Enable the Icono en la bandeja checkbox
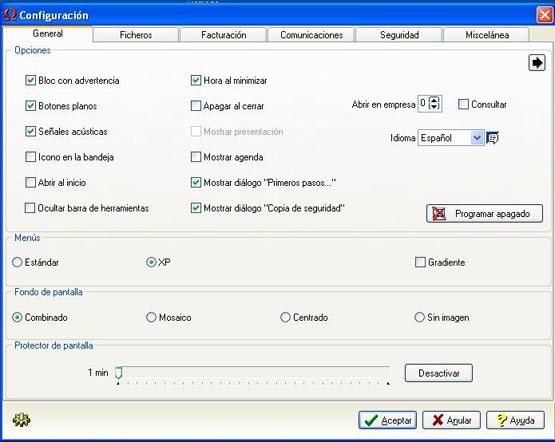This screenshot has width=555, height=442. (30, 157)
